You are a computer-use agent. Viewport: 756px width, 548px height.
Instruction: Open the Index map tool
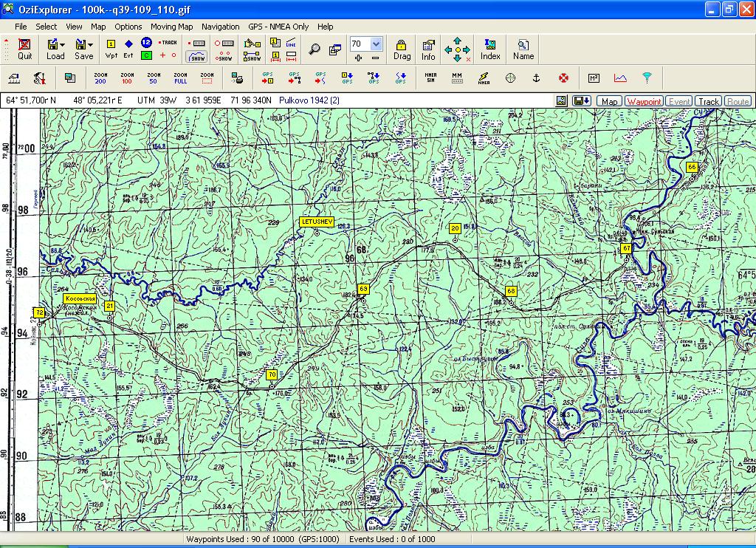(x=490, y=49)
